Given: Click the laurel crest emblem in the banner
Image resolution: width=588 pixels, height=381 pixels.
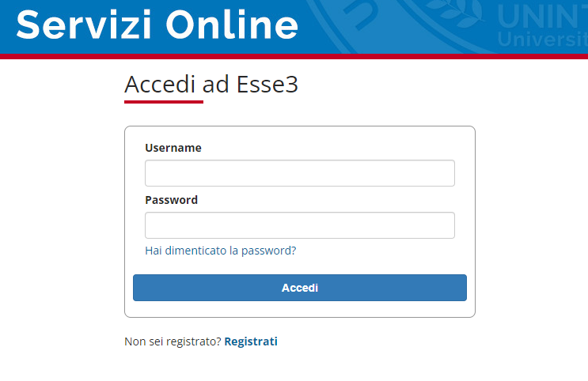Looking at the screenshot, I should click(x=455, y=13).
